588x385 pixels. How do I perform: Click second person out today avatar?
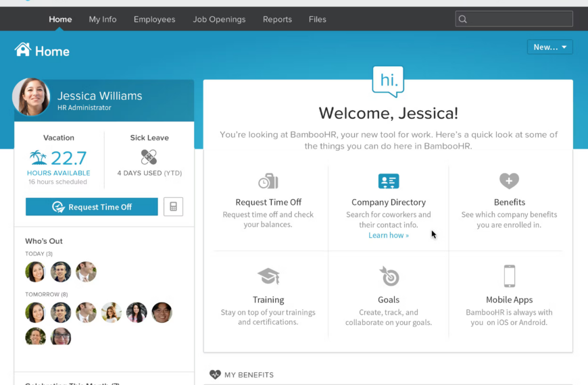61,272
